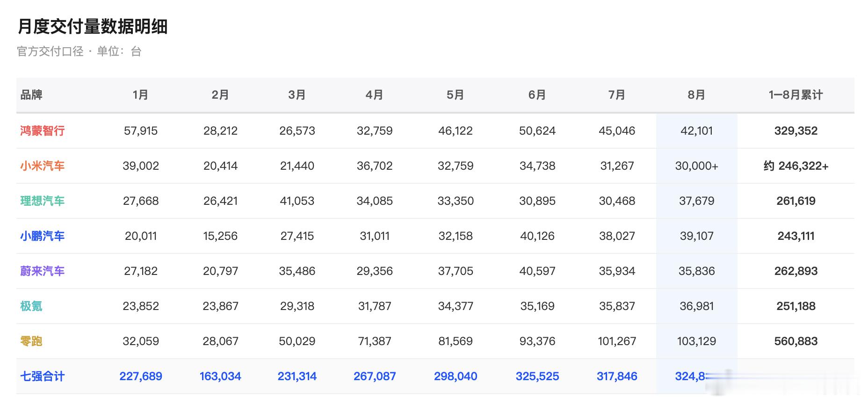Select the 七强合计 row label
The width and height of the screenshot is (868, 404).
(43, 376)
